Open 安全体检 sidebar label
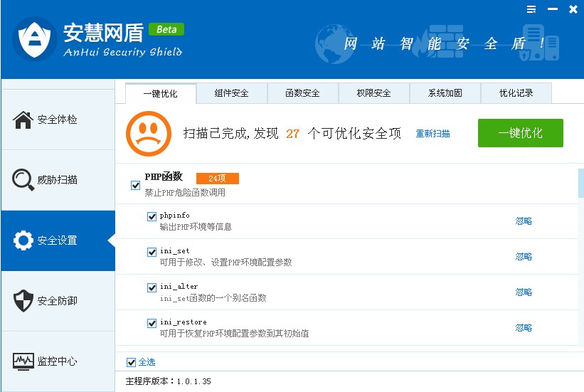 coord(57,120)
